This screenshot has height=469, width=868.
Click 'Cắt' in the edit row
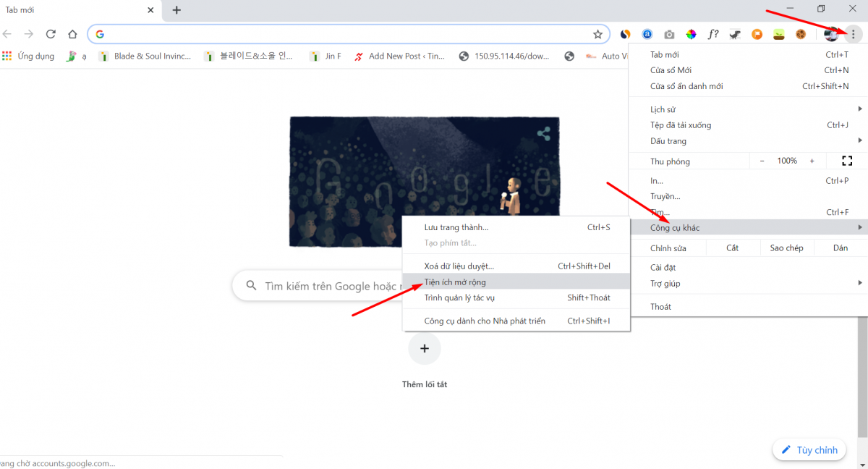coord(733,248)
